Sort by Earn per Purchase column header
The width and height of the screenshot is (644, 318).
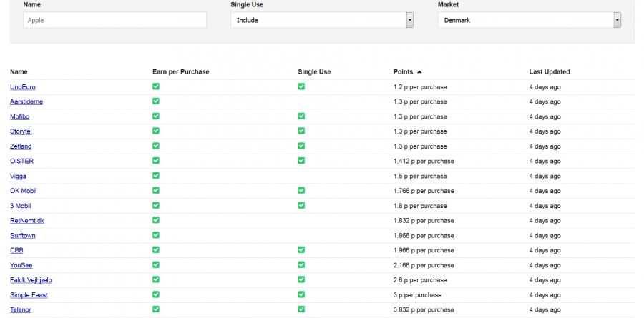pos(180,71)
